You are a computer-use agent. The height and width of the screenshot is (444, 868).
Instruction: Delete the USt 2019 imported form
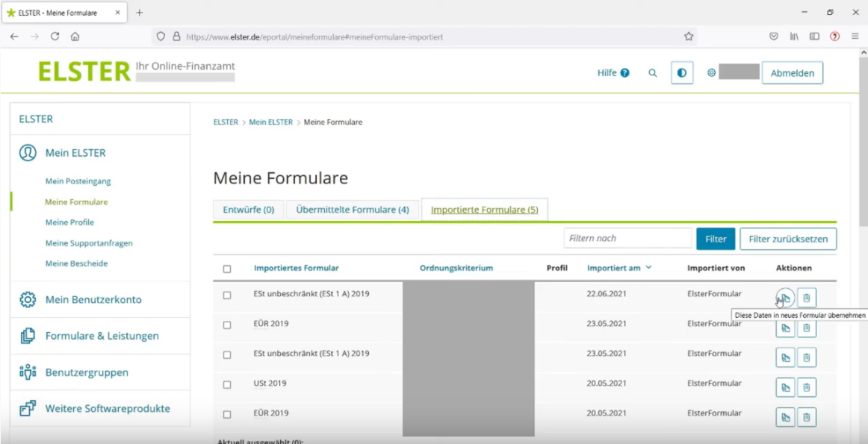coord(807,387)
